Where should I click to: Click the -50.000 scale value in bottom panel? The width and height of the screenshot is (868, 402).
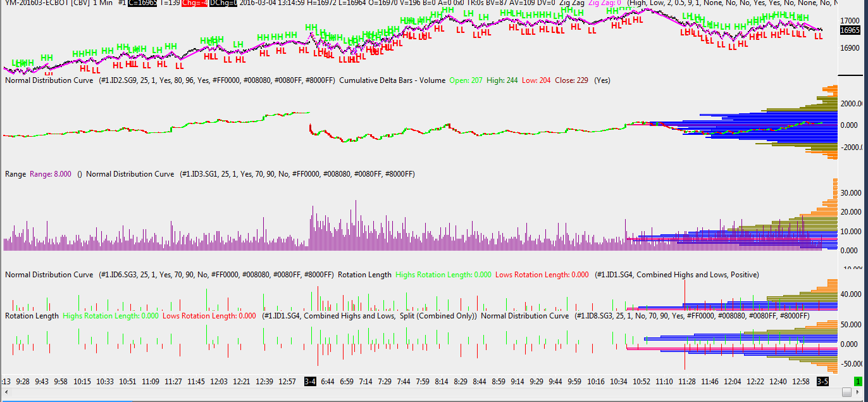[x=851, y=364]
